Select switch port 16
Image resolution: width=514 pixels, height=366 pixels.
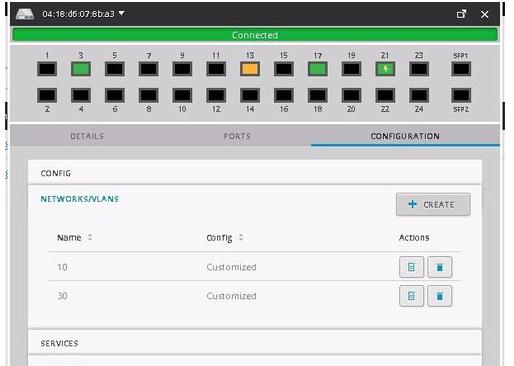pos(284,95)
